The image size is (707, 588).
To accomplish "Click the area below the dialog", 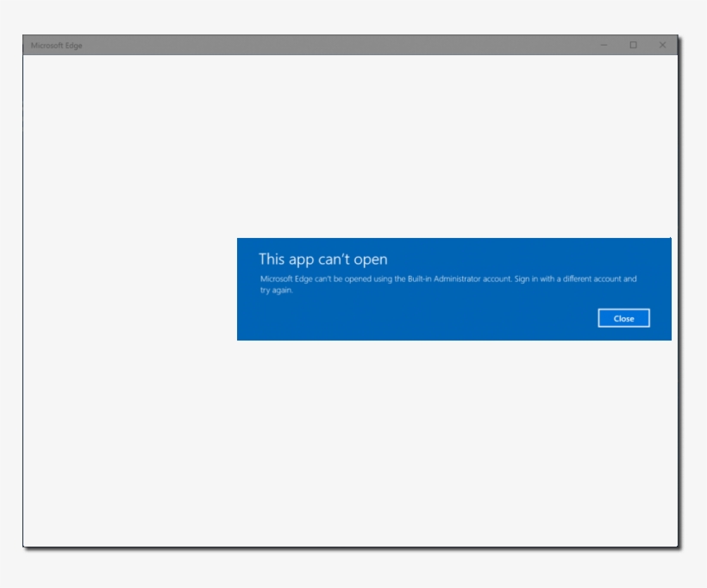I will coord(448,414).
